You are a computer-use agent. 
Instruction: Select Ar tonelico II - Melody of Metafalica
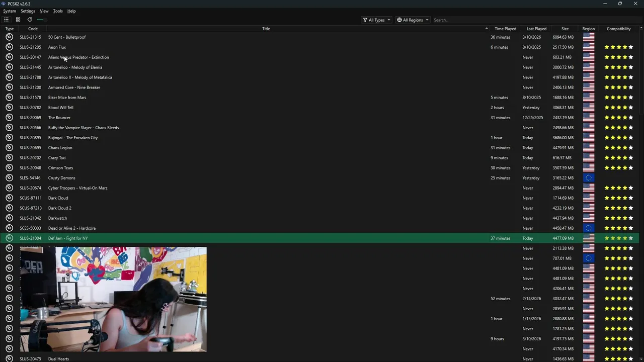tap(80, 77)
